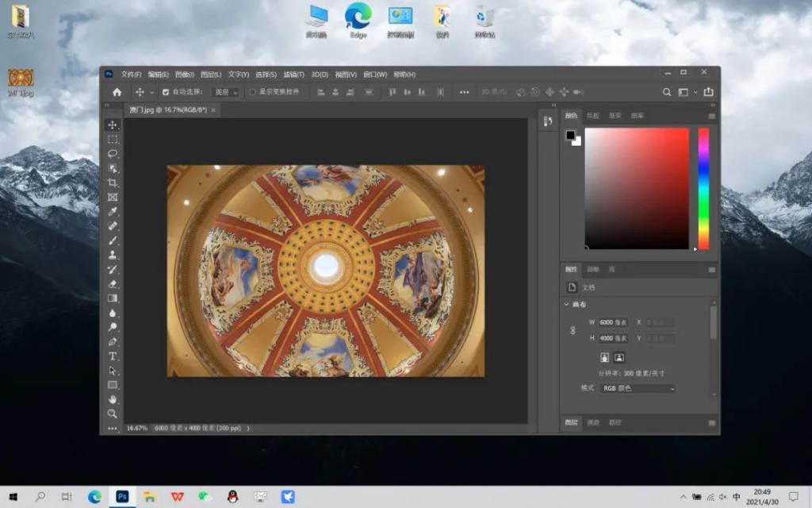Click the landscape orientation button in 画布
This screenshot has width=812, height=508.
click(619, 357)
